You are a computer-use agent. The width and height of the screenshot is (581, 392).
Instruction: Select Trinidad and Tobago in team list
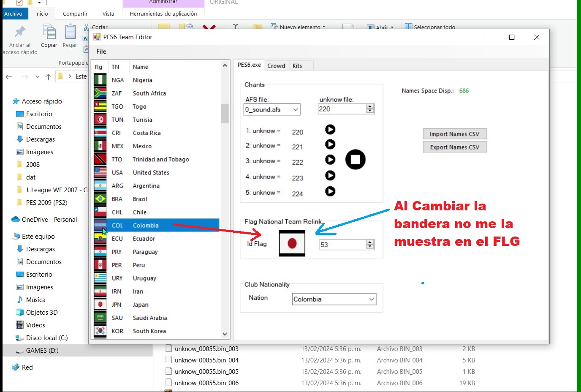click(156, 159)
